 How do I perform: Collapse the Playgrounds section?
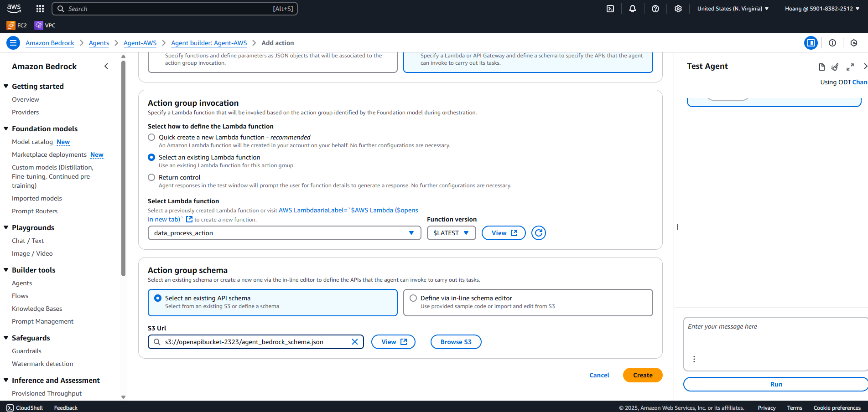click(x=6, y=227)
